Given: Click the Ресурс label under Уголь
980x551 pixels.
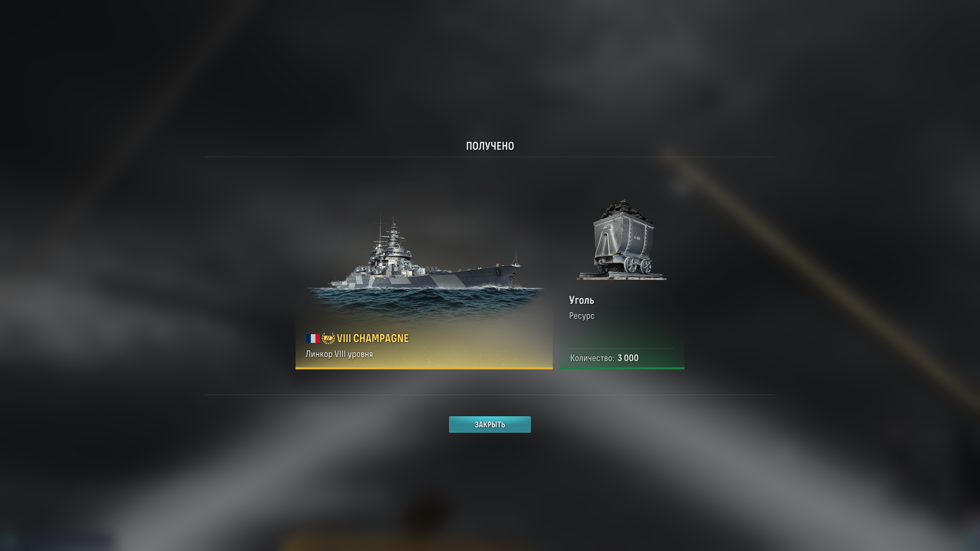Looking at the screenshot, I should click(x=582, y=316).
